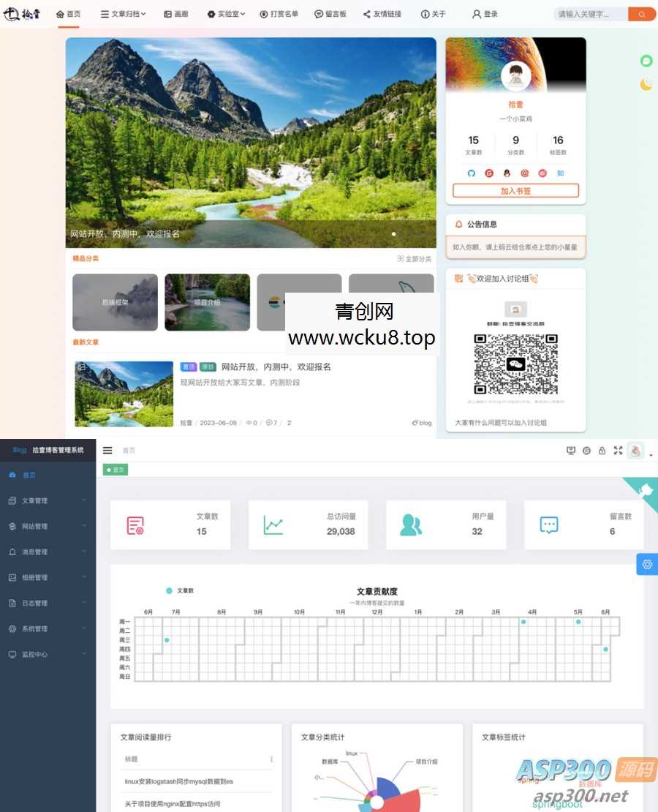
Task: Toggle dark mode with the moon icon
Action: tap(647, 85)
